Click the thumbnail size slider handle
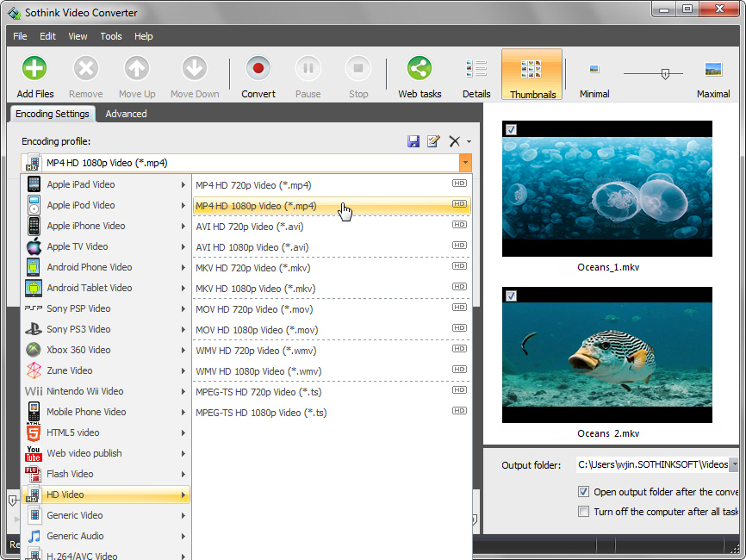 tap(665, 74)
